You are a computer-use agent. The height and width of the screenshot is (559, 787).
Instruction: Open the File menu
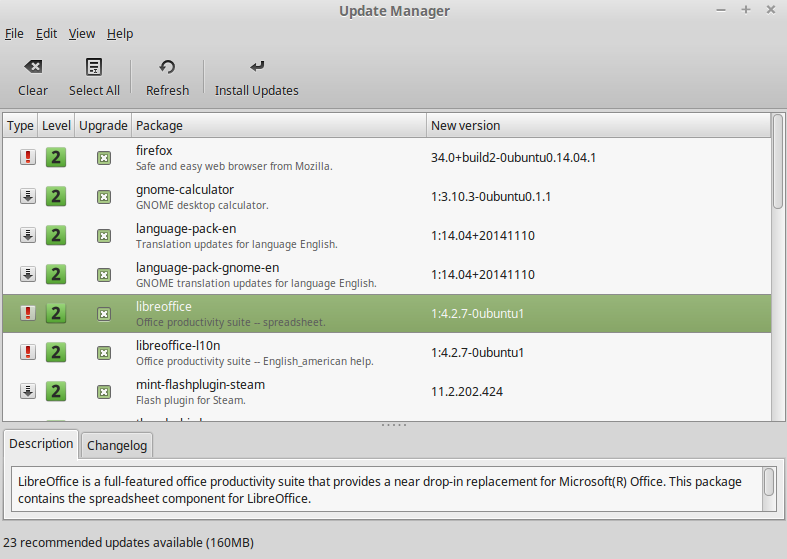point(14,34)
